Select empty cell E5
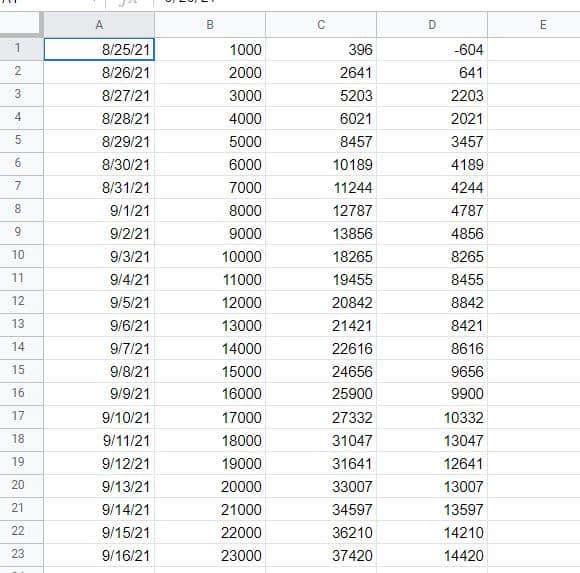This screenshot has width=580, height=573. coord(534,141)
